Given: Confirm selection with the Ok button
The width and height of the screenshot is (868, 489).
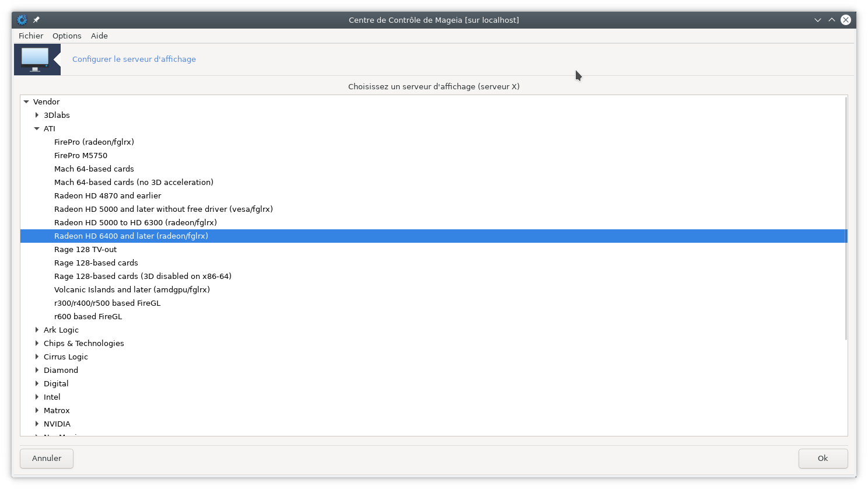Looking at the screenshot, I should click(822, 458).
